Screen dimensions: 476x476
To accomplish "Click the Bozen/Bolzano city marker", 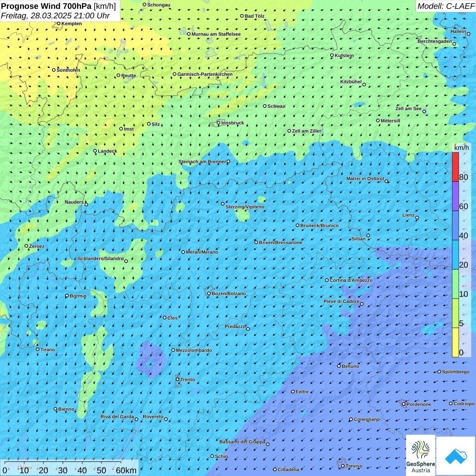I will point(209,293).
